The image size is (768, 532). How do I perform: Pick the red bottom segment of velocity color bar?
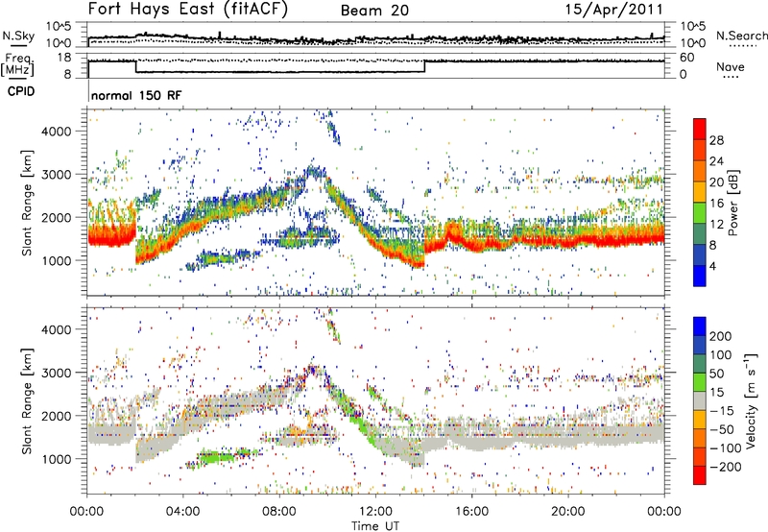(x=700, y=475)
